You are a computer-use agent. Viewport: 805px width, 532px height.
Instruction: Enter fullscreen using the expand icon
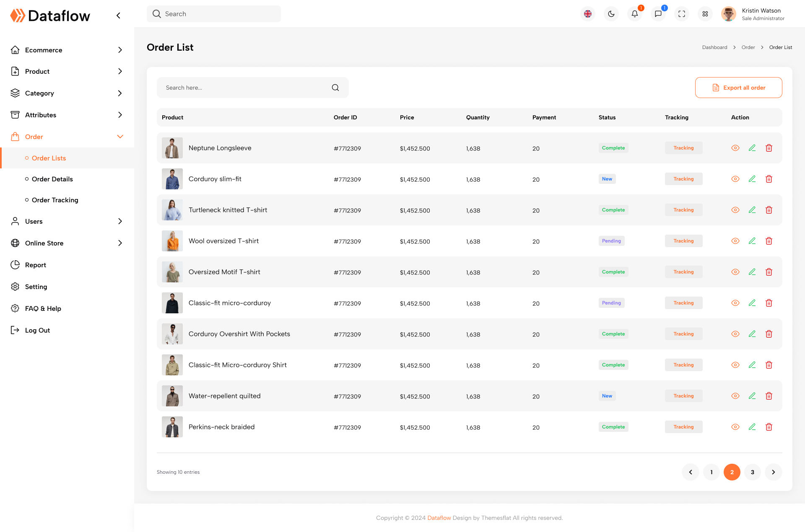[x=681, y=14]
